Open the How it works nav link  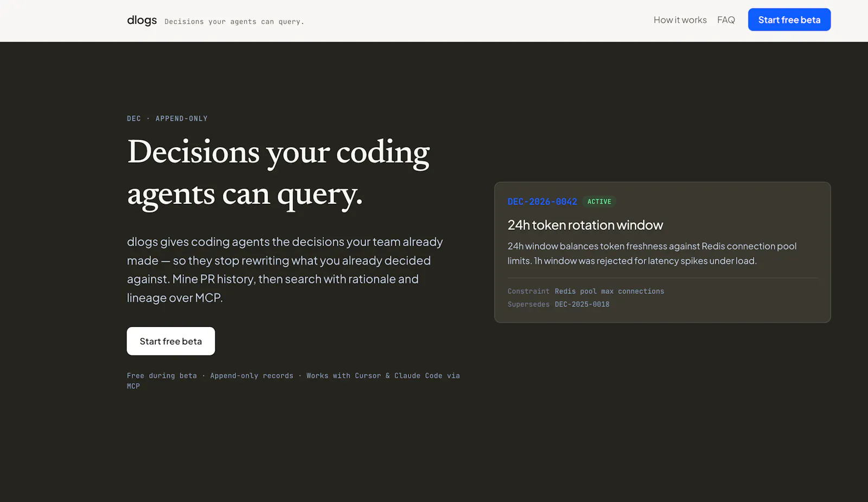680,20
